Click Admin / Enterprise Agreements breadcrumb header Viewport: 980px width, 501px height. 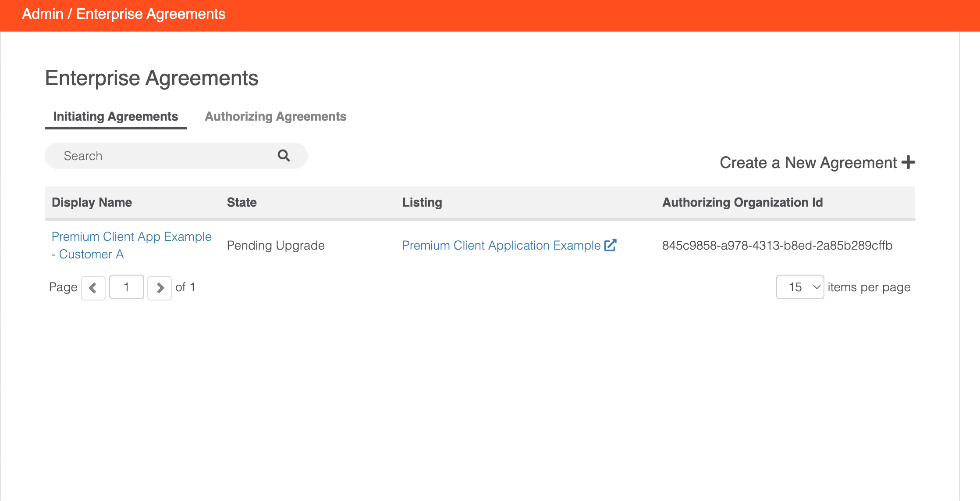(124, 14)
